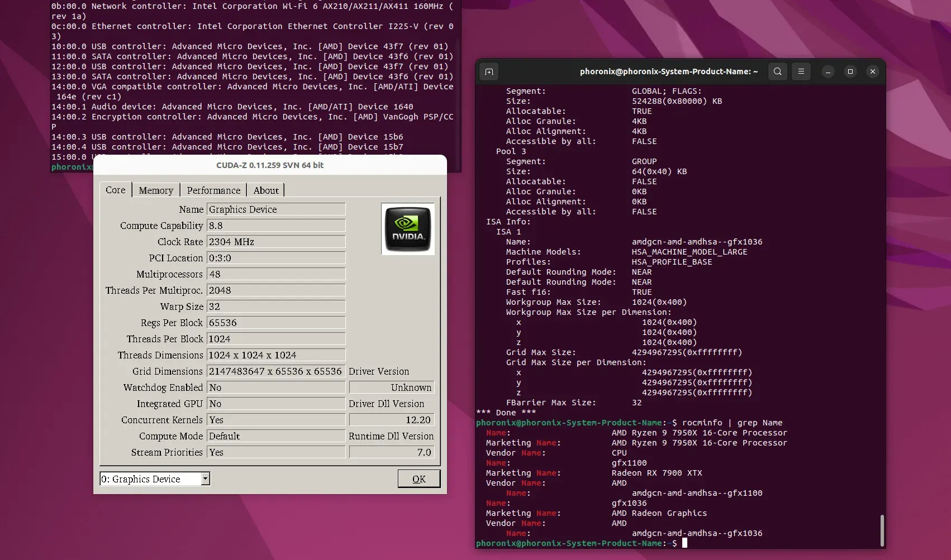Screen dimensions: 951x560
Task: Click the Multiprocessors value field
Action: coord(276,274)
